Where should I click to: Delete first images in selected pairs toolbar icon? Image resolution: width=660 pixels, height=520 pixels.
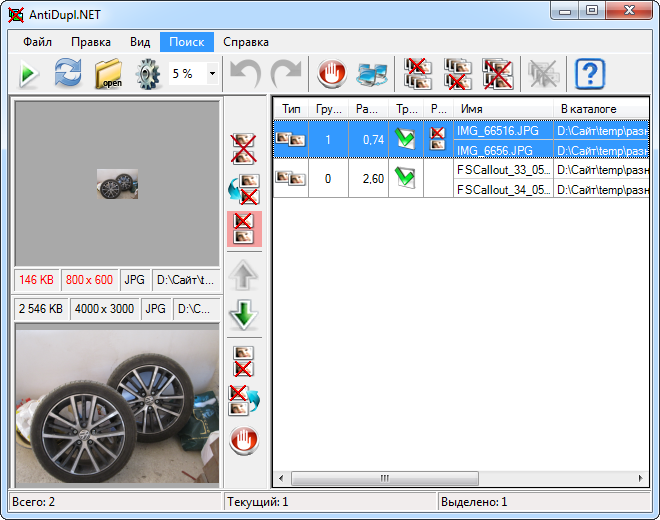click(x=418, y=74)
